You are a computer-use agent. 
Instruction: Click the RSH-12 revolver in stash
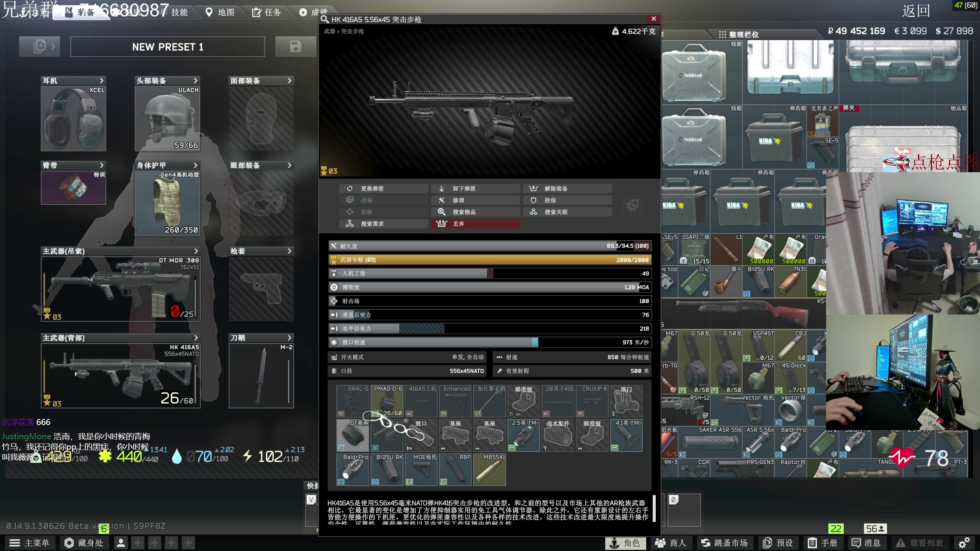coord(686,410)
